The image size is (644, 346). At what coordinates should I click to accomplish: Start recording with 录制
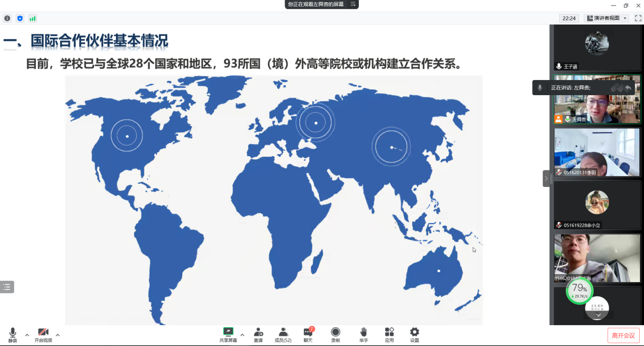click(x=335, y=335)
